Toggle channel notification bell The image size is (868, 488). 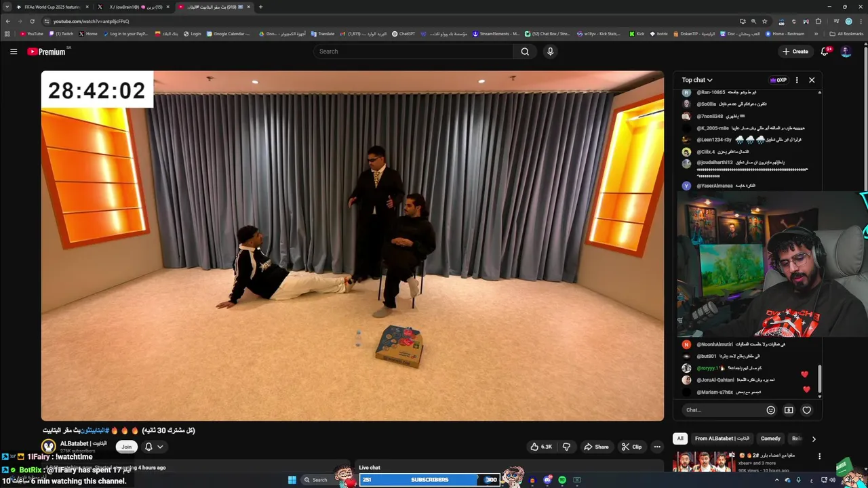pos(149,447)
